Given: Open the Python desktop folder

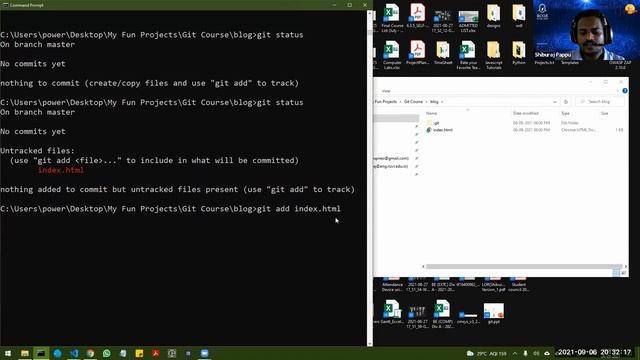Looking at the screenshot, I should coord(519,53).
